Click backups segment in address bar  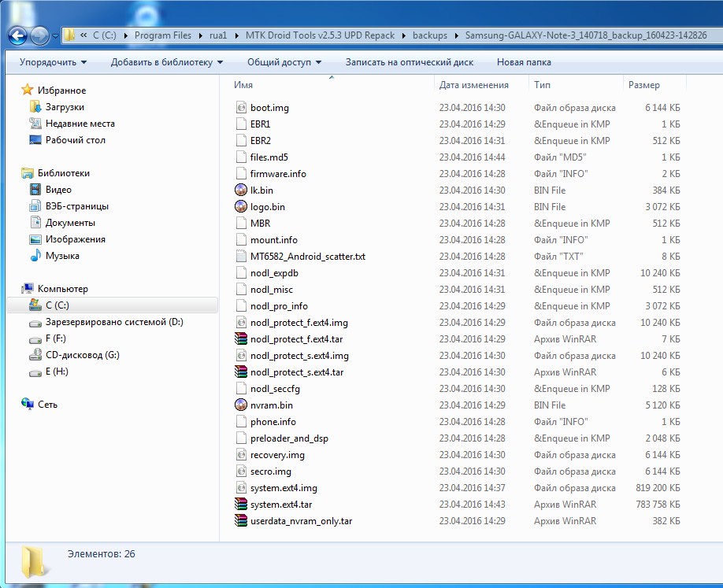pyautogui.click(x=431, y=35)
